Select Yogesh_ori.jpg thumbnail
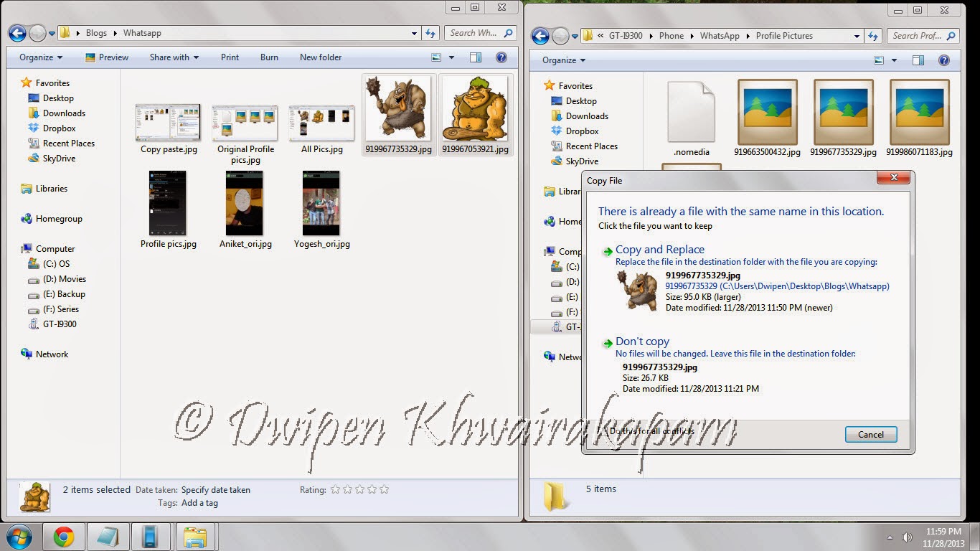 coord(321,209)
